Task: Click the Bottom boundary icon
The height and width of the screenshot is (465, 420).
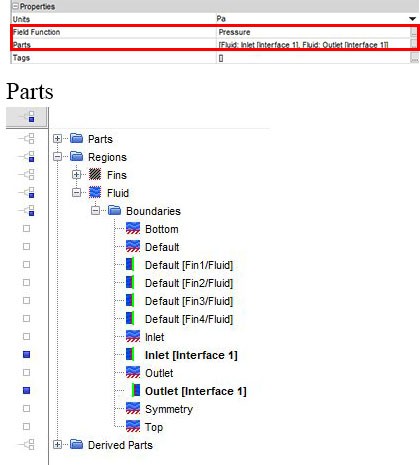Action: pos(133,228)
